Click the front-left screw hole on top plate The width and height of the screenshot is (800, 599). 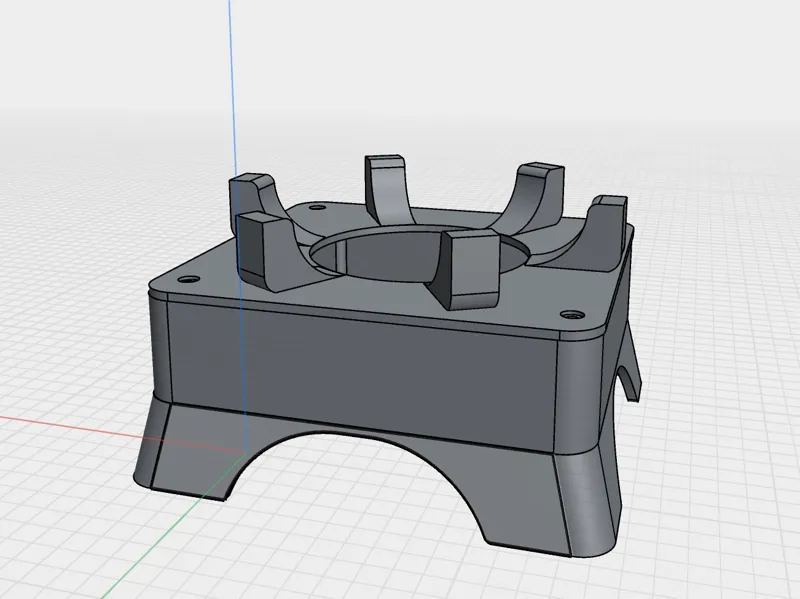189,280
